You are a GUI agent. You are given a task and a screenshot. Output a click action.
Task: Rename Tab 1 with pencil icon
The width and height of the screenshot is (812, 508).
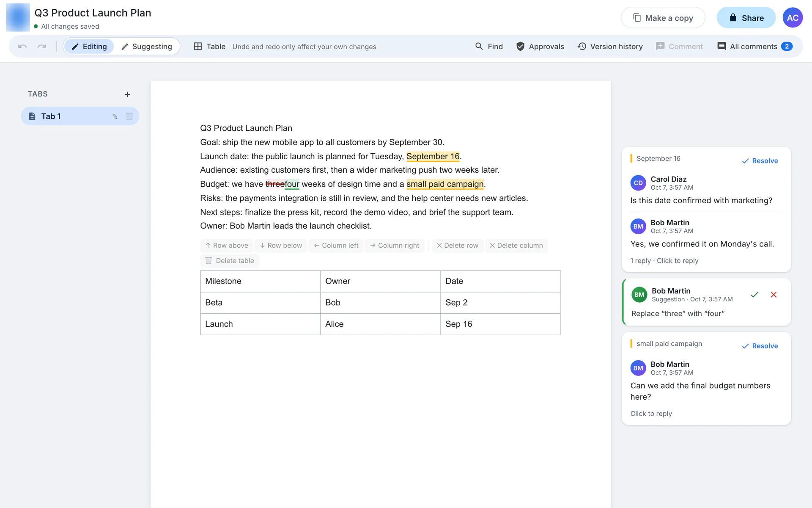click(115, 116)
